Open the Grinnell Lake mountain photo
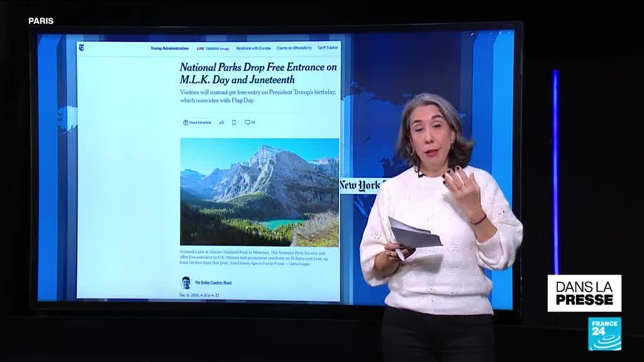The image size is (644, 362). pos(260,192)
